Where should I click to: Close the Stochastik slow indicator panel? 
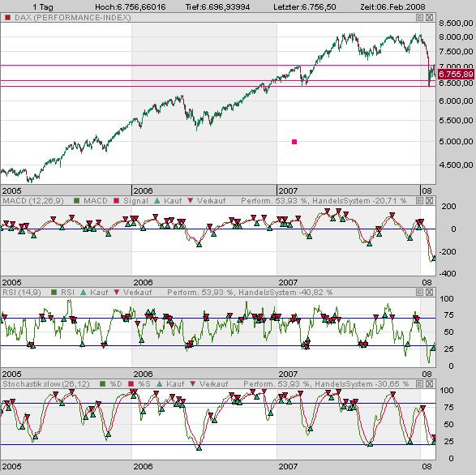(429, 384)
